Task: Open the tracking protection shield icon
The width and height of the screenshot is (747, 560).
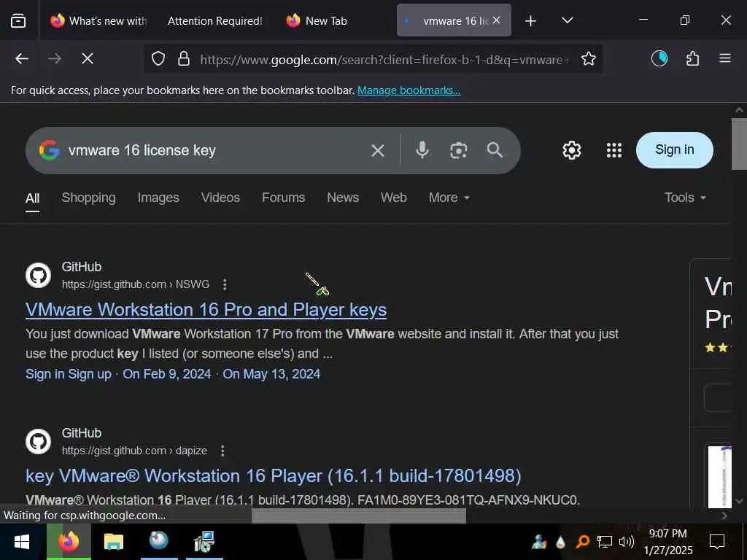Action: [x=158, y=58]
